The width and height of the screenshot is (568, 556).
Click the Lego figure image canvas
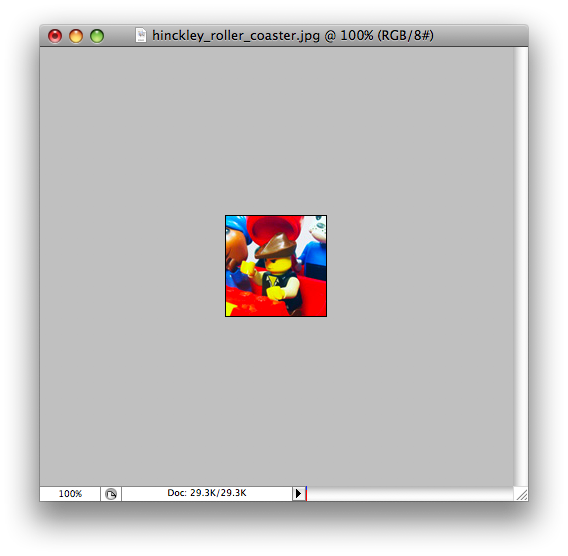point(276,266)
